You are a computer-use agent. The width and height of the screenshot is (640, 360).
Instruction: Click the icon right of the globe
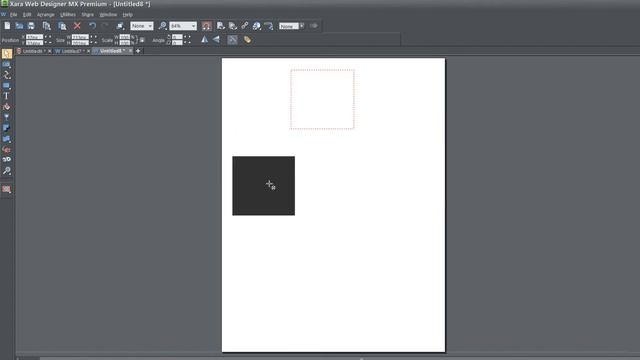tap(269, 26)
